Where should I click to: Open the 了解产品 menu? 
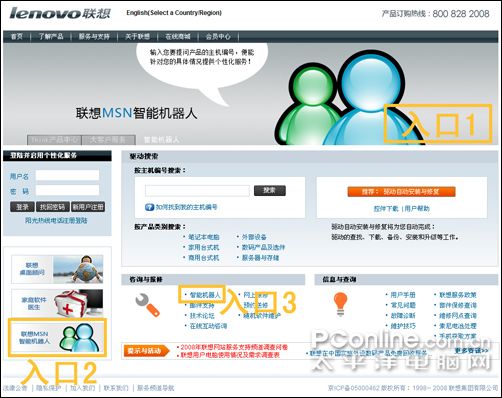(51, 36)
